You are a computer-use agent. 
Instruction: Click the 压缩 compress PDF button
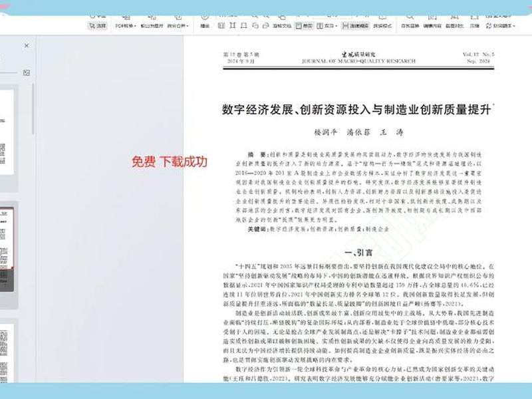coord(474,25)
